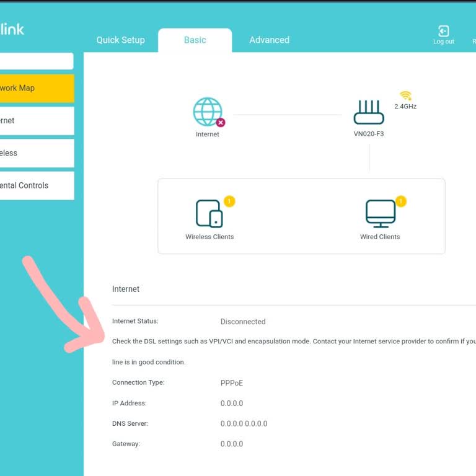This screenshot has width=476, height=476.
Task: Click the Log out text label
Action: (444, 42)
